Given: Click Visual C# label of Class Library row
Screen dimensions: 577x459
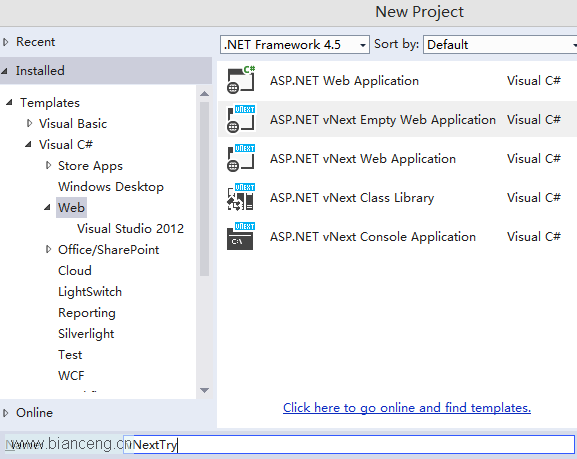Looking at the screenshot, I should tap(534, 198).
